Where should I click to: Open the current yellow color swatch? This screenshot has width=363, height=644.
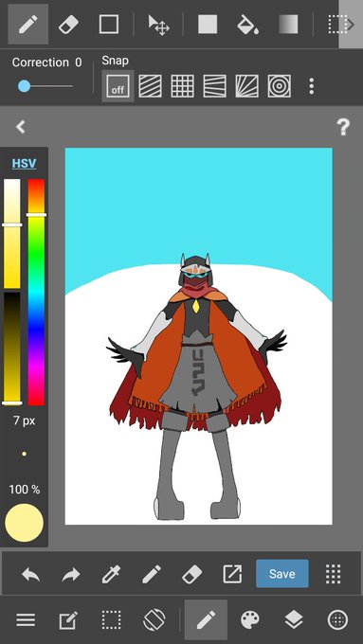pos(25,523)
